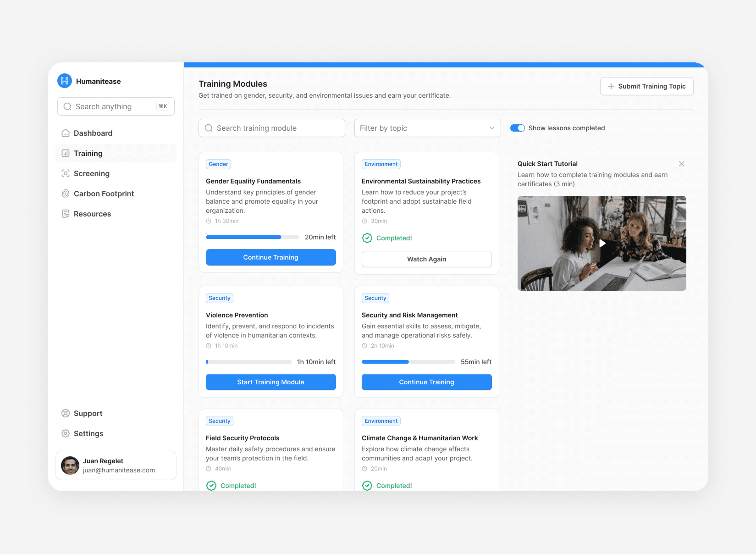Click magnifier icon in Search training module

209,128
